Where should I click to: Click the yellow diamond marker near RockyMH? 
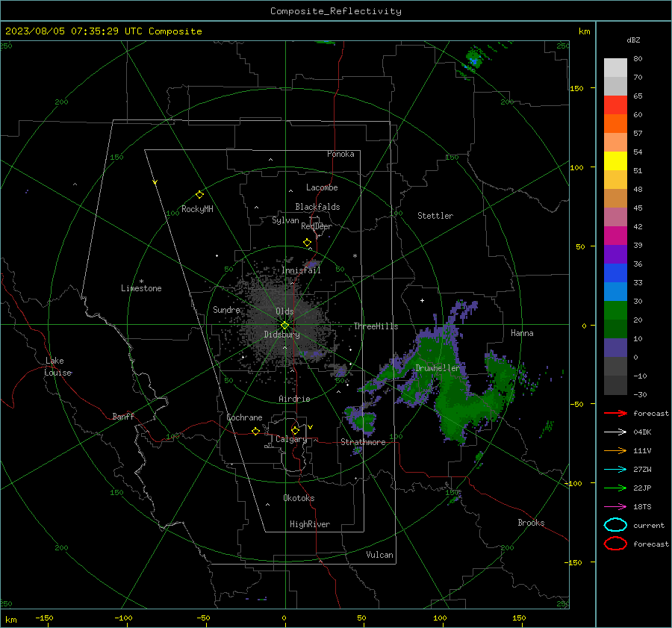point(199,195)
